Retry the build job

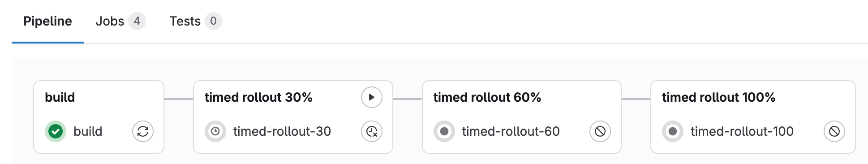click(143, 131)
